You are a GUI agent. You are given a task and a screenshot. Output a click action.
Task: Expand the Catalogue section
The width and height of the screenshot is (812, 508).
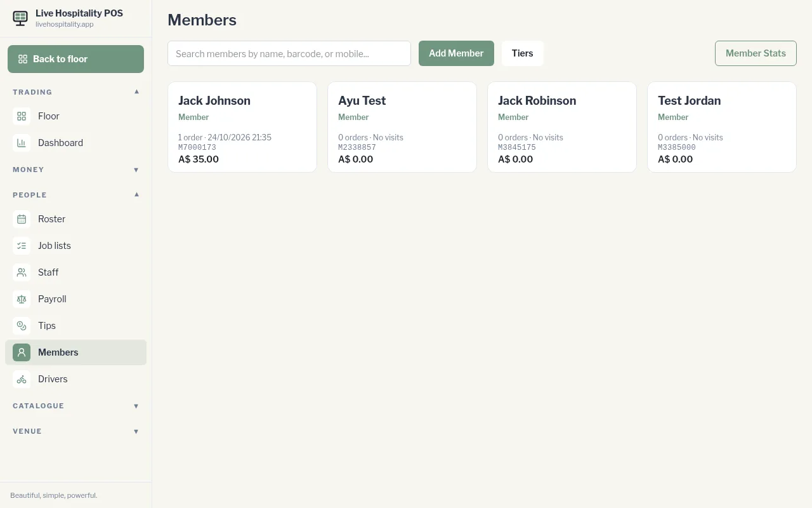pos(75,406)
